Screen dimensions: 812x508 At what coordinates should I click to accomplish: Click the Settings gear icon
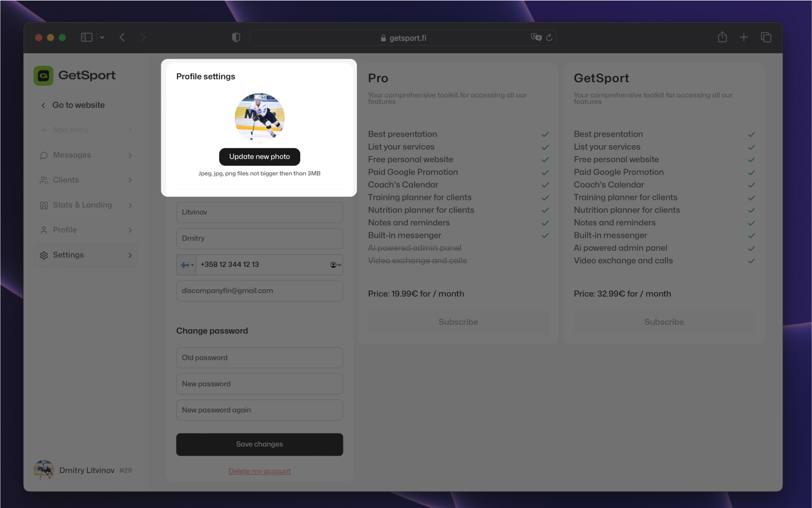click(x=44, y=255)
